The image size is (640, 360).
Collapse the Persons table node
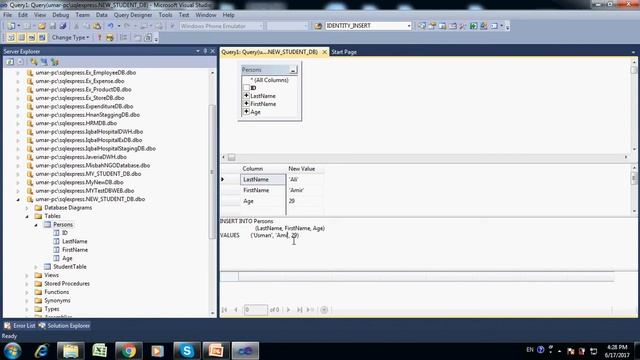pyautogui.click(x=36, y=225)
